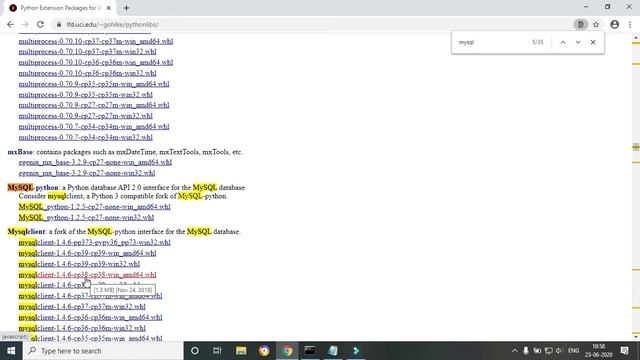Download mysqlclient-1.4.6-cp37-cp37m-win32.whl
The image size is (640, 360).
tap(82, 307)
